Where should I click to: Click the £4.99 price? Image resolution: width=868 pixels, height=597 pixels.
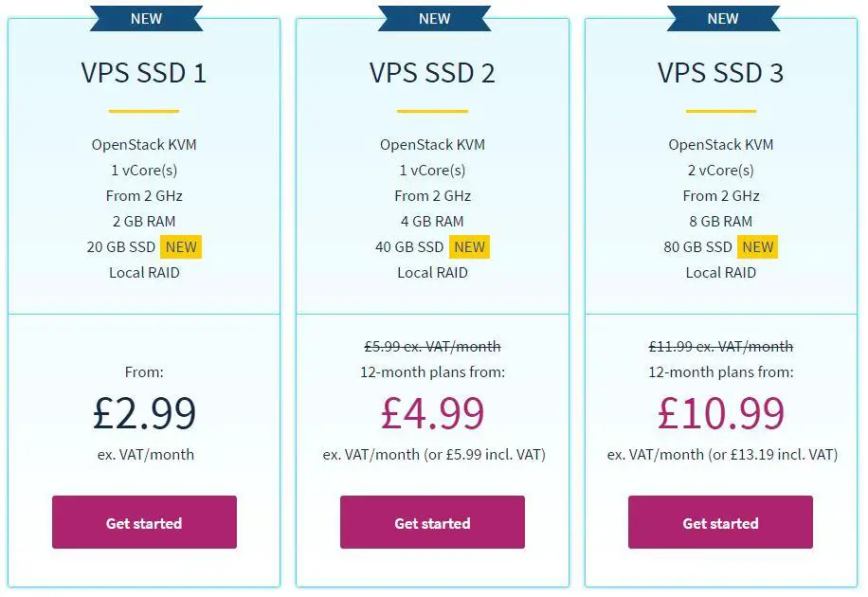click(432, 413)
